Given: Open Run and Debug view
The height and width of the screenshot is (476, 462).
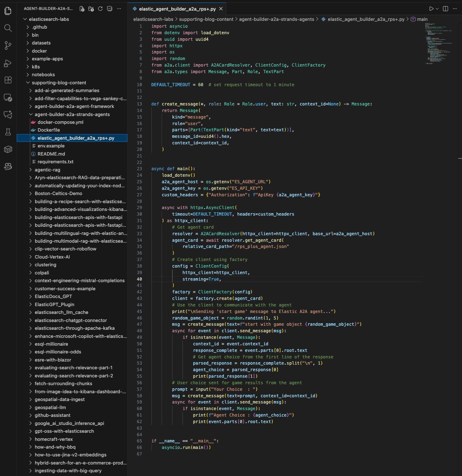Looking at the screenshot, I should [8, 63].
